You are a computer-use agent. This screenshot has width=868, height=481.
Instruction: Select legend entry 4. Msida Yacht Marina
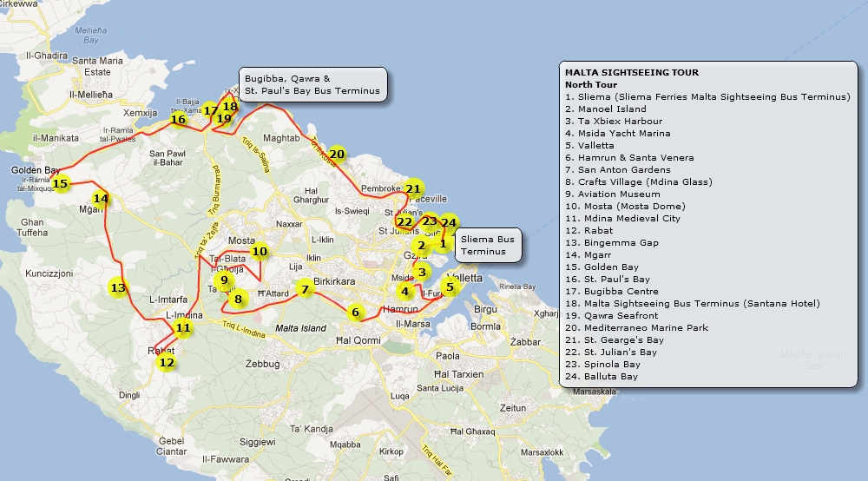pos(618,134)
